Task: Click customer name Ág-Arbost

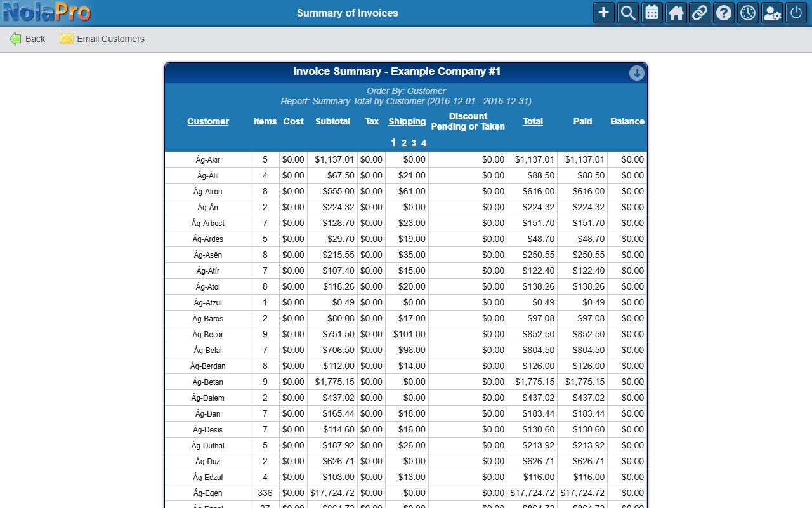Action: pyautogui.click(x=208, y=224)
